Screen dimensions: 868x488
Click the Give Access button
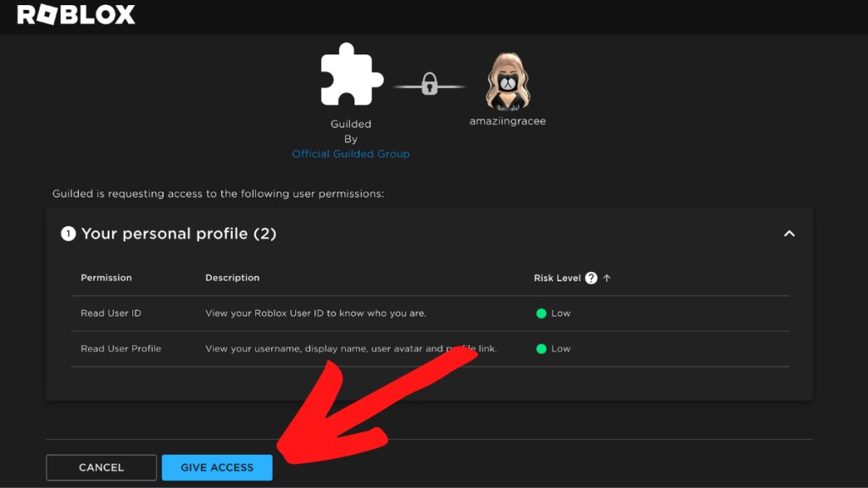(217, 468)
